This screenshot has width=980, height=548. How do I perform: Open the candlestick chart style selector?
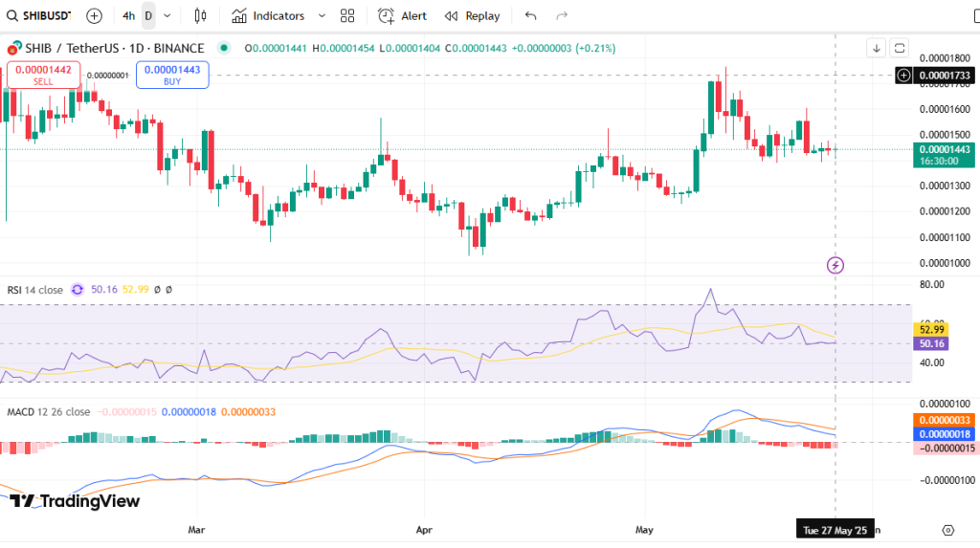click(x=200, y=15)
